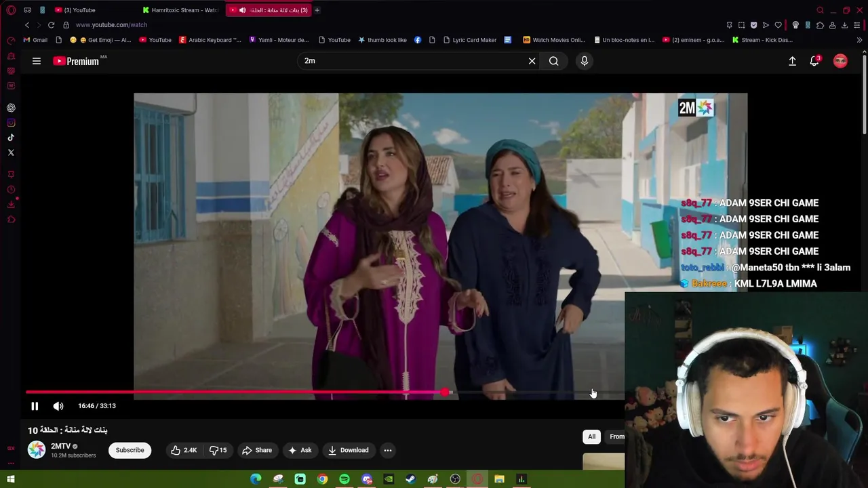Open the Opera Easy Setup menu icon
The width and height of the screenshot is (868, 488).
point(857,25)
